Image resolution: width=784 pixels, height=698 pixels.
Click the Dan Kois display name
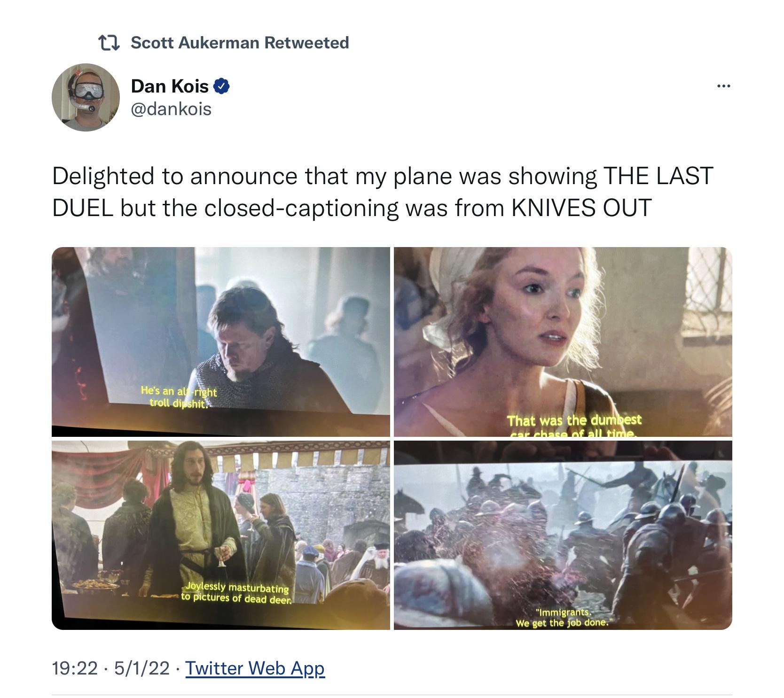click(x=170, y=86)
